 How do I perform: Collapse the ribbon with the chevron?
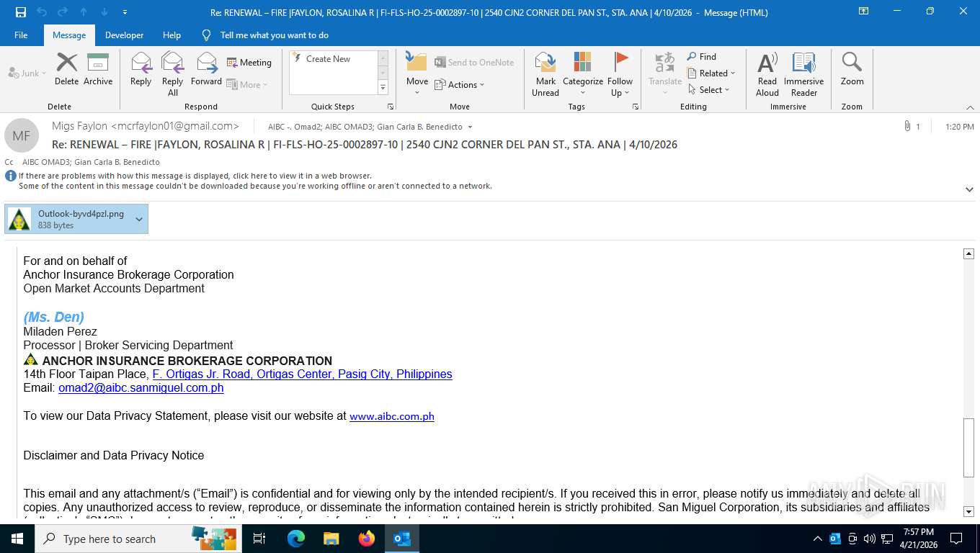pos(970,107)
